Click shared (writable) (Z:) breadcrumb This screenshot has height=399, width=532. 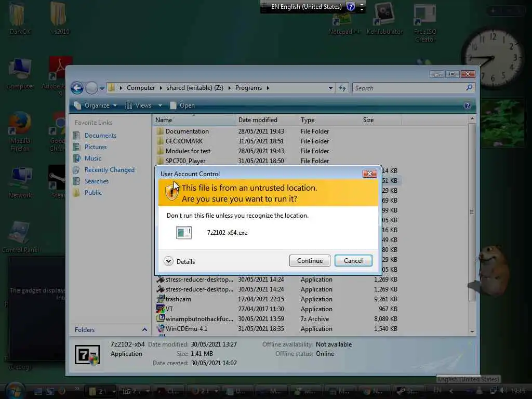pos(195,88)
